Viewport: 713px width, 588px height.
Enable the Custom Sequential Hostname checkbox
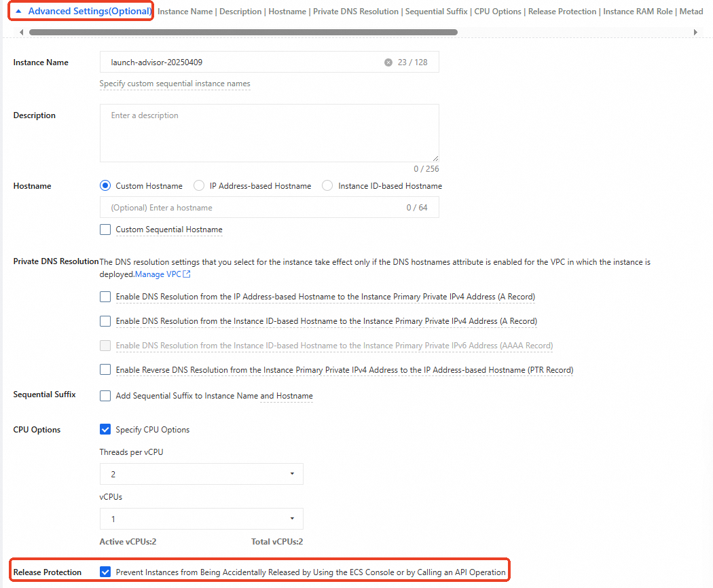(105, 229)
